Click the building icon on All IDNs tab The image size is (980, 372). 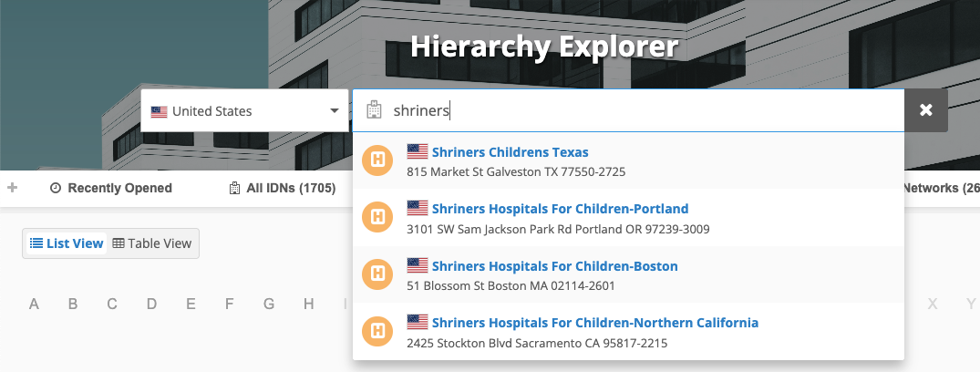click(x=235, y=188)
